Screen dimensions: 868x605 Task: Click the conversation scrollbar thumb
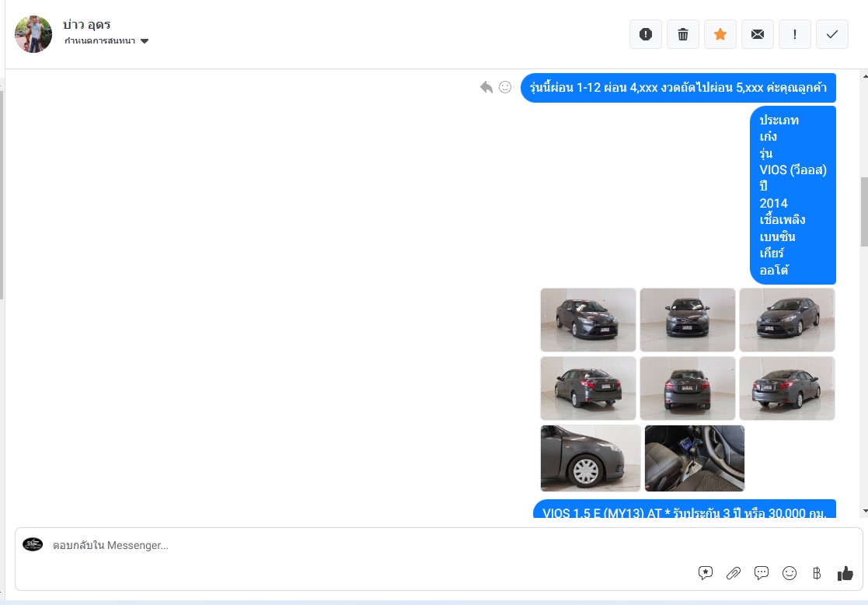pos(865,212)
